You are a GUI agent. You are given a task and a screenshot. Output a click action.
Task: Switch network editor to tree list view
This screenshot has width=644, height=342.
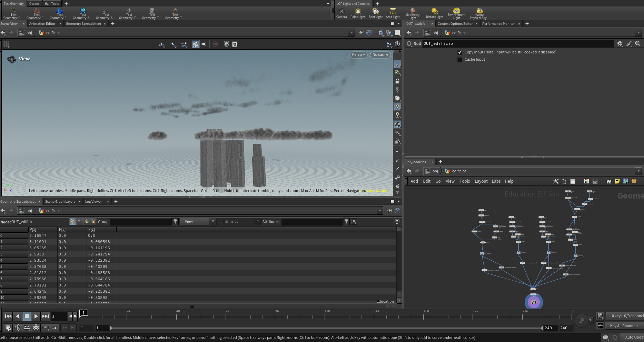(x=564, y=181)
